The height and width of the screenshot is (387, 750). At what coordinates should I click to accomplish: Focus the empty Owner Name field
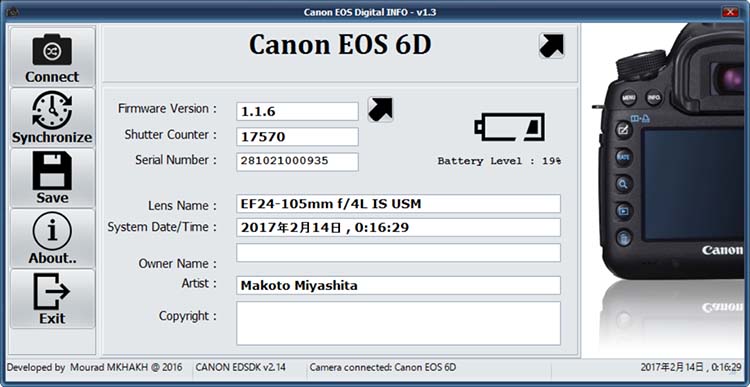398,253
